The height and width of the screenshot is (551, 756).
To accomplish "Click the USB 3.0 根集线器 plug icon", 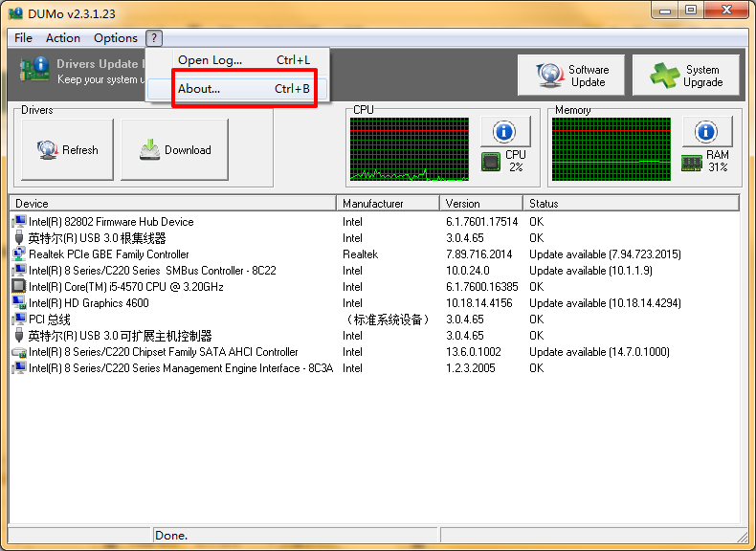I will [x=19, y=237].
